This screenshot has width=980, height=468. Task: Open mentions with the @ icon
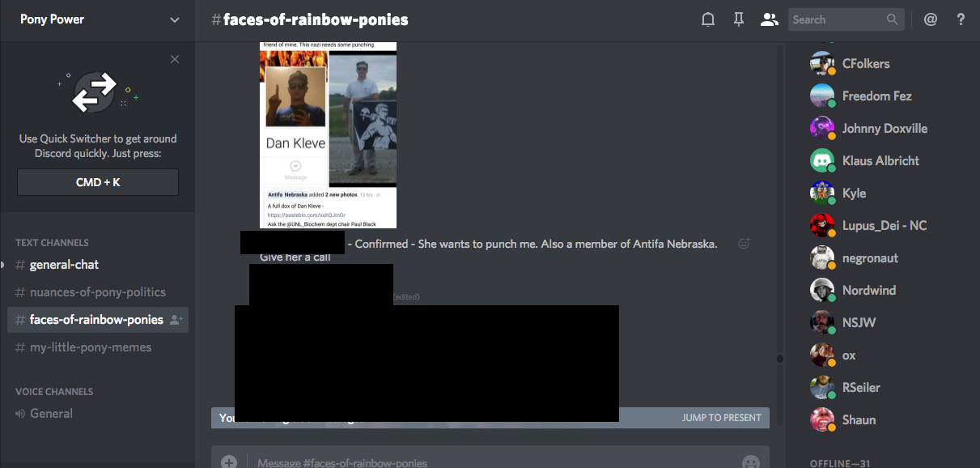pyautogui.click(x=931, y=19)
